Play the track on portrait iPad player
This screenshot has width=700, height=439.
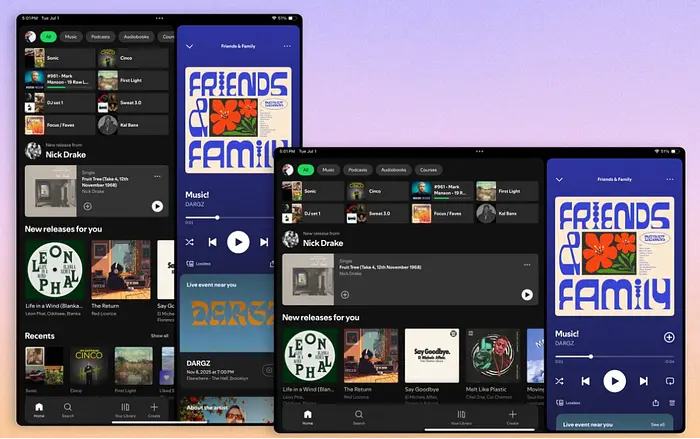point(238,242)
